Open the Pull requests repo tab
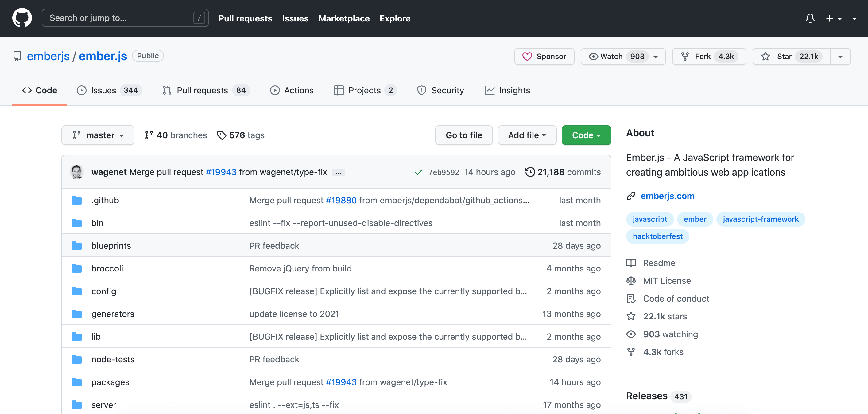The image size is (868, 414). coord(206,90)
